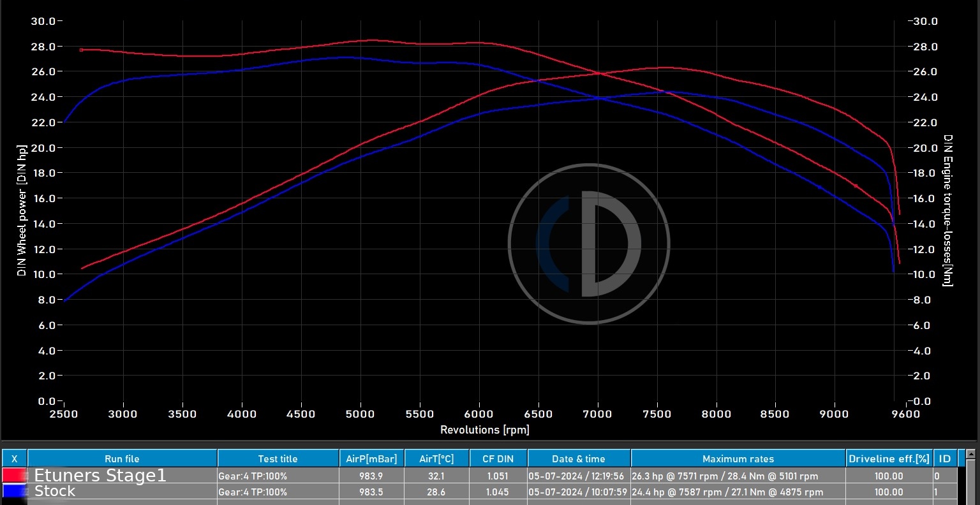
Task: Click the ID column header
Action: [945, 458]
